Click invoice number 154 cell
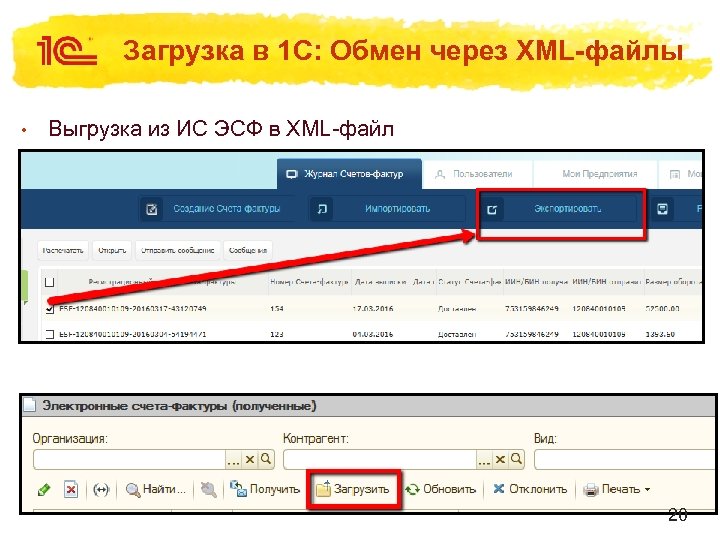 [x=277, y=309]
